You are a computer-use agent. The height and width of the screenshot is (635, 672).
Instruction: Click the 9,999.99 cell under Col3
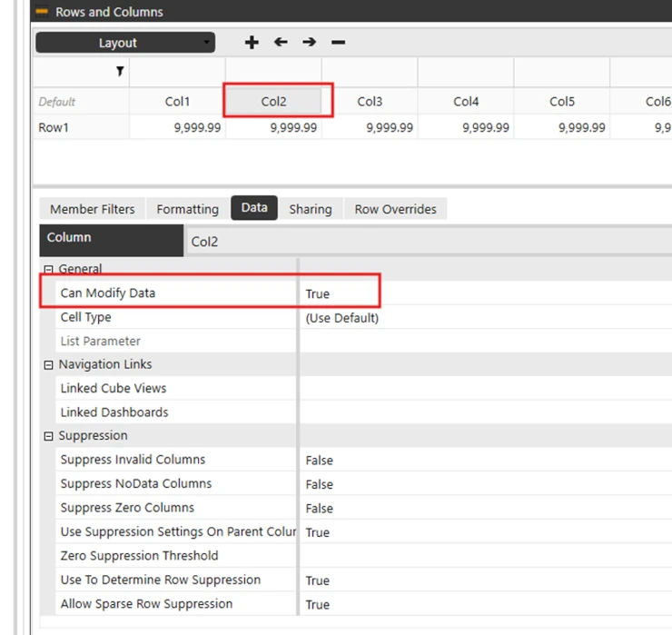[370, 127]
